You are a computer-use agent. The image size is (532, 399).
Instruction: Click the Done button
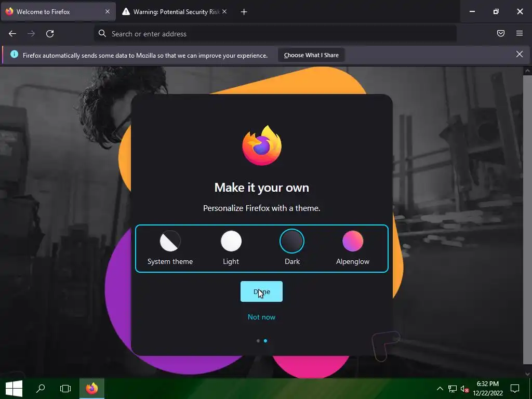(261, 291)
